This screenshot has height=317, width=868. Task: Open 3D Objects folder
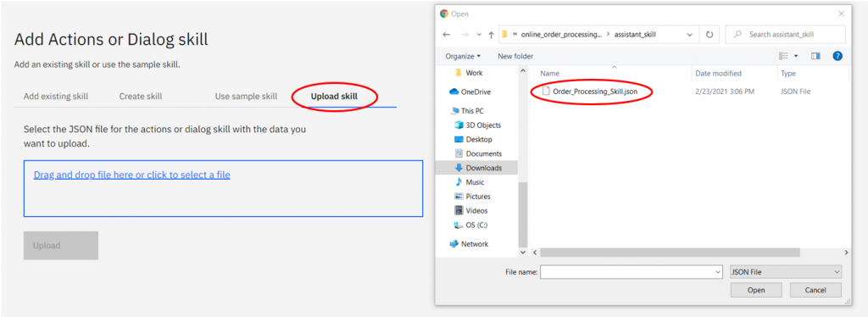(x=478, y=125)
